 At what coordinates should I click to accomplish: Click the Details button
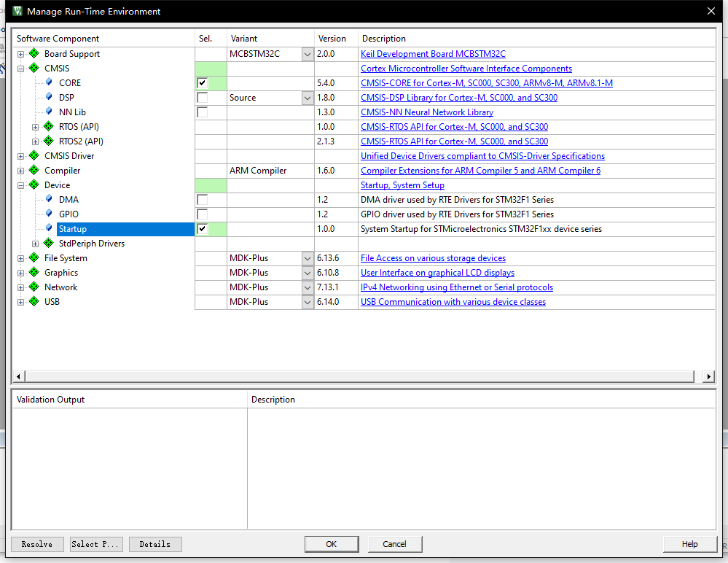[155, 544]
